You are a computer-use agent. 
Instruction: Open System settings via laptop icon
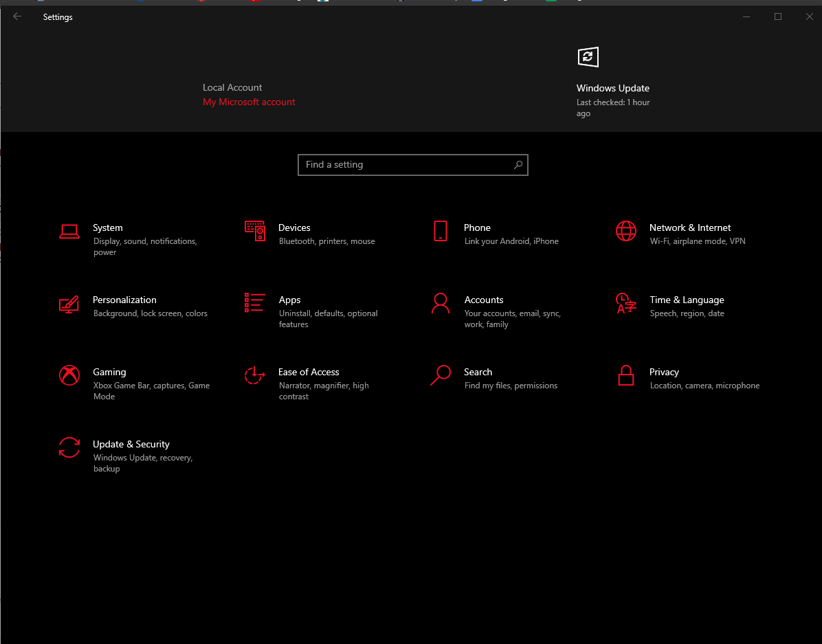[69, 231]
